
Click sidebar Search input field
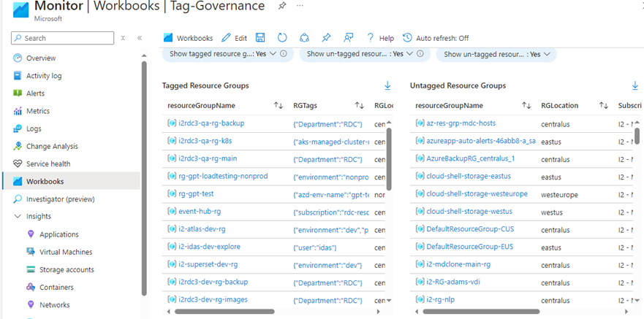(x=62, y=38)
